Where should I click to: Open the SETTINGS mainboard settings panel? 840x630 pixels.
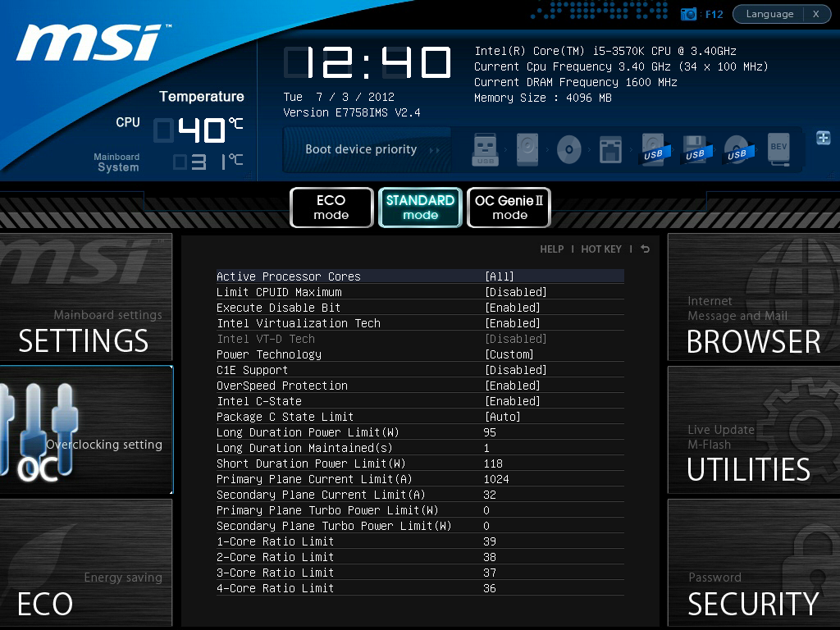85,297
